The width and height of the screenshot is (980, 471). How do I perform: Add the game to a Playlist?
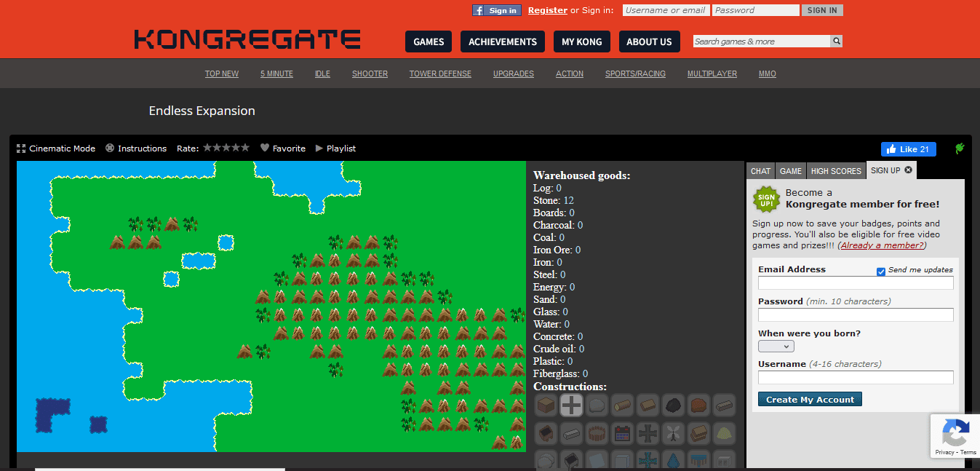click(x=335, y=149)
